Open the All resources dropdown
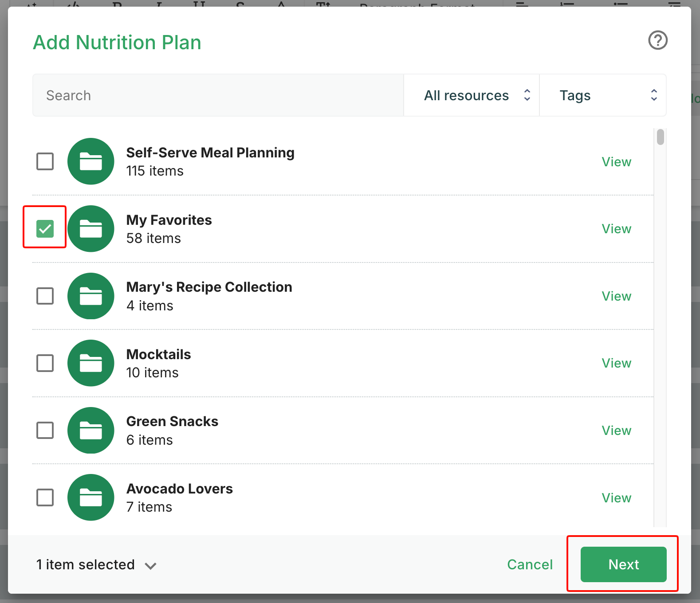This screenshot has width=700, height=603. pos(472,95)
